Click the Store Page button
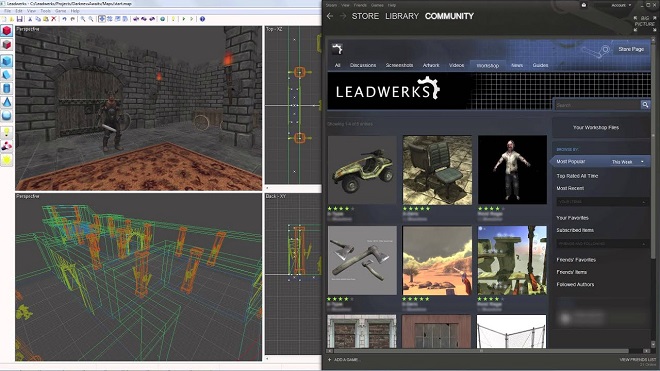 click(x=631, y=49)
